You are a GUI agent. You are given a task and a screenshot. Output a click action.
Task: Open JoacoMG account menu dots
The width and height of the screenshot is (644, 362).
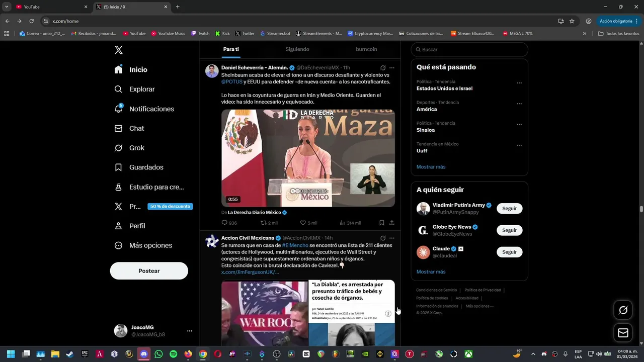[190, 331]
